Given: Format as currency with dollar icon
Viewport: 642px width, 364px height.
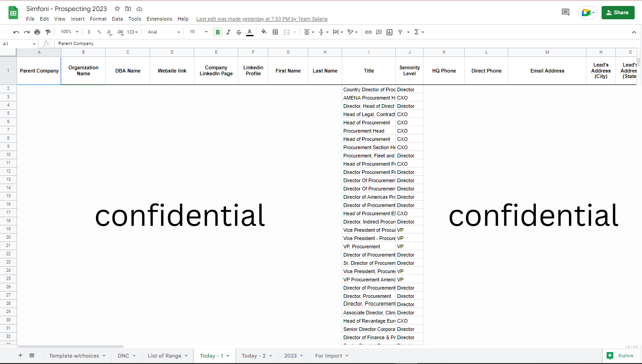Looking at the screenshot, I should (89, 32).
